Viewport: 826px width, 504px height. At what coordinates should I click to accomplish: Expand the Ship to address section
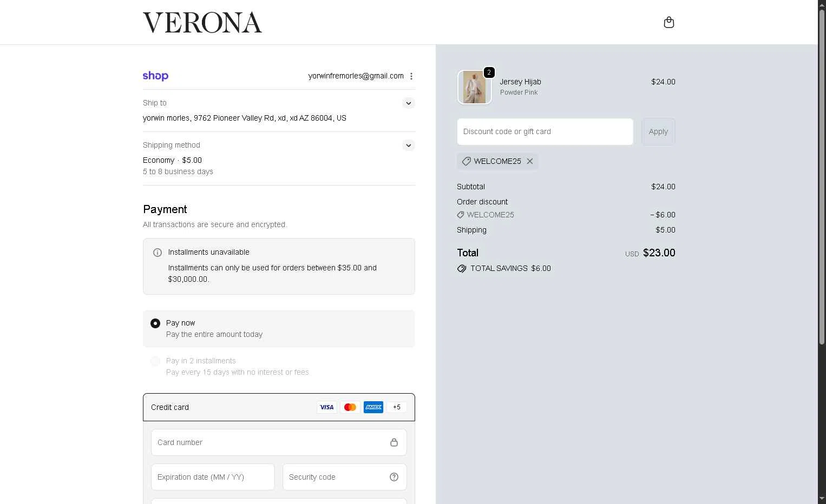pyautogui.click(x=409, y=103)
